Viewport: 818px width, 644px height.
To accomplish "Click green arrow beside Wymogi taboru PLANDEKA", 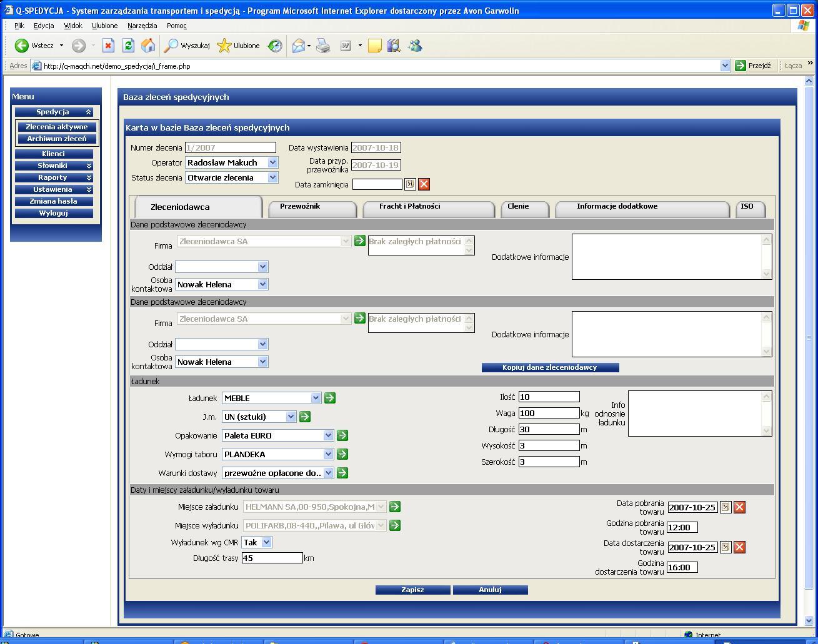I will pyautogui.click(x=342, y=454).
